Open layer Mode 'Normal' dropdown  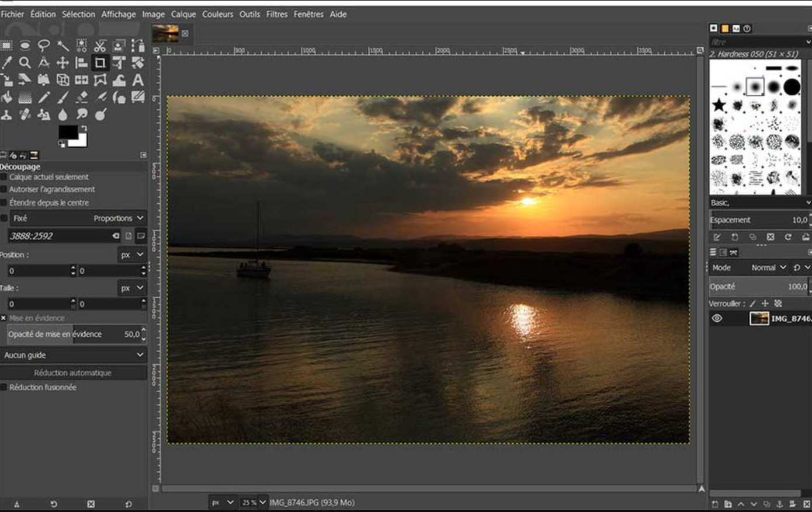pyautogui.click(x=768, y=267)
